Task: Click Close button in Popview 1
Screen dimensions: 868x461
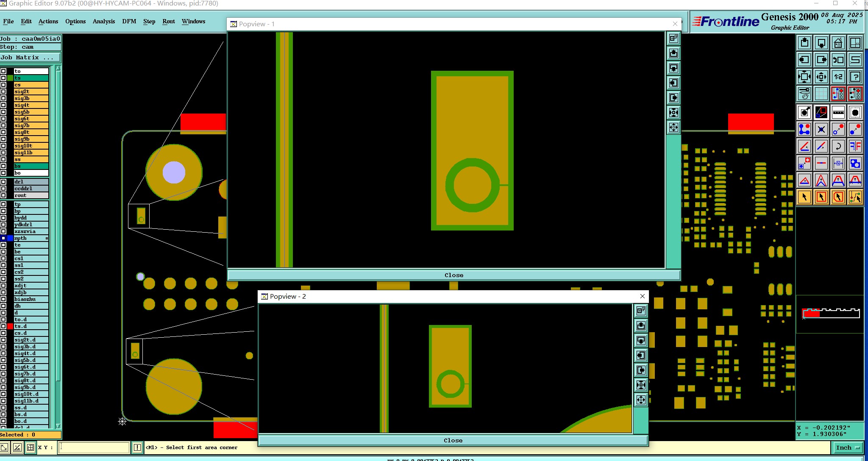Action: click(453, 275)
